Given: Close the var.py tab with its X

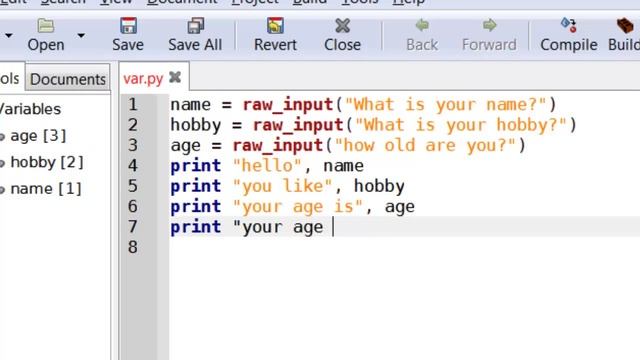Looking at the screenshot, I should 175,77.
